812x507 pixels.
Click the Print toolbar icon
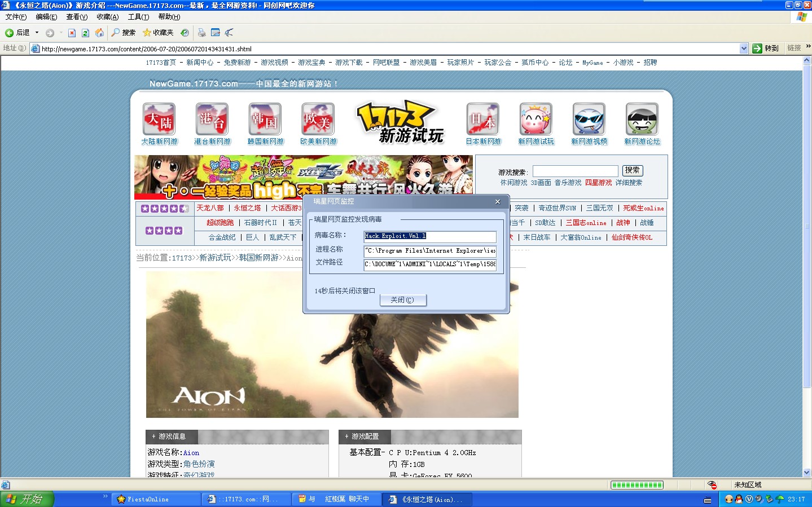click(x=201, y=33)
